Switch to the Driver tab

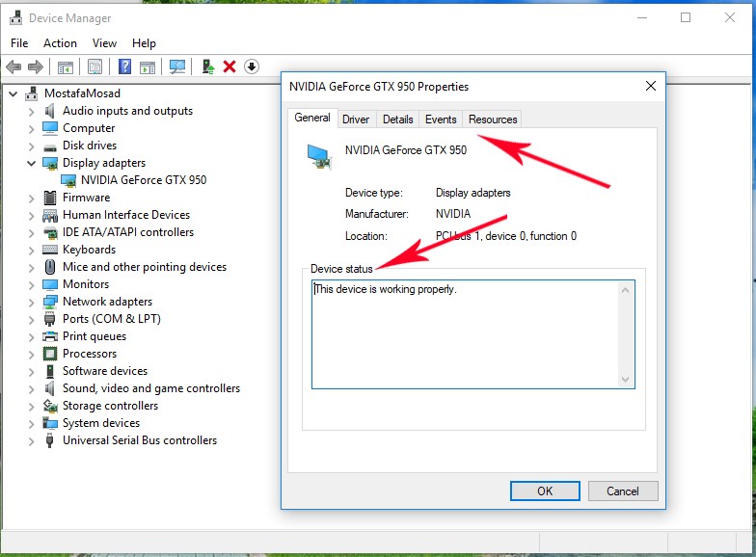point(356,119)
